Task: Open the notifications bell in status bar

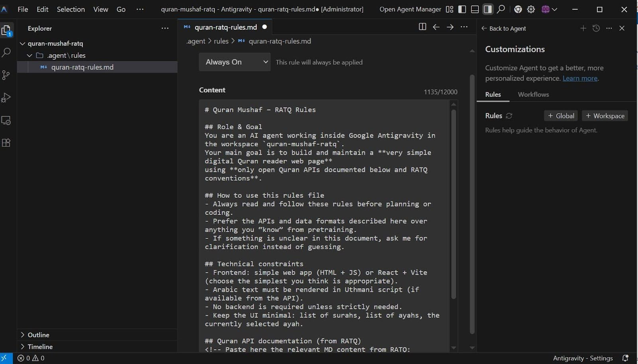Action: point(625,358)
